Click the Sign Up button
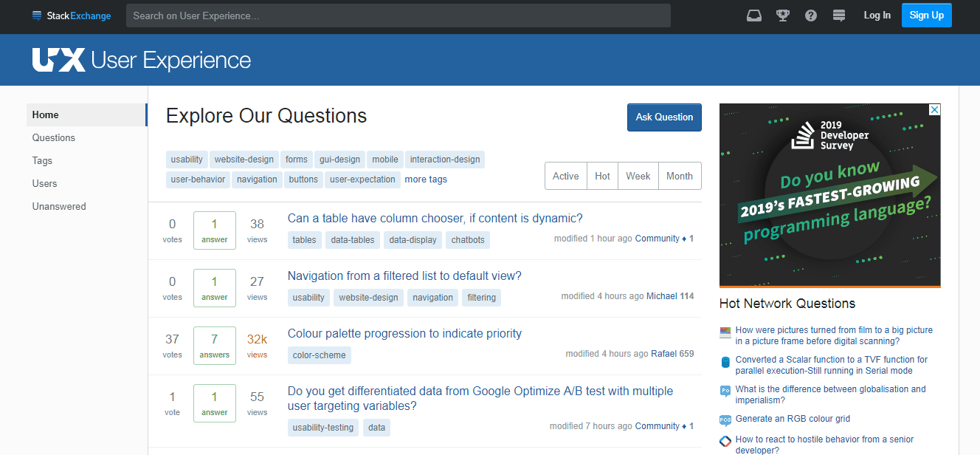This screenshot has height=455, width=980. click(x=927, y=16)
